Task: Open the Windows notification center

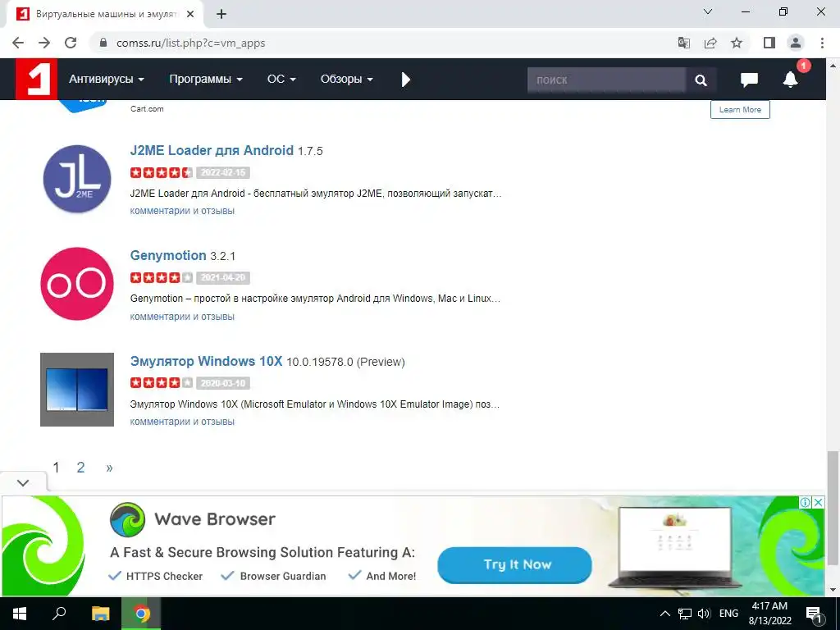Action: (x=815, y=614)
